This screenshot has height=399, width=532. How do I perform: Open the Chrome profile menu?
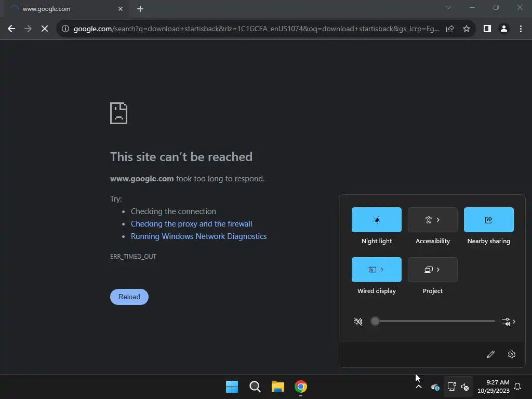click(x=504, y=29)
